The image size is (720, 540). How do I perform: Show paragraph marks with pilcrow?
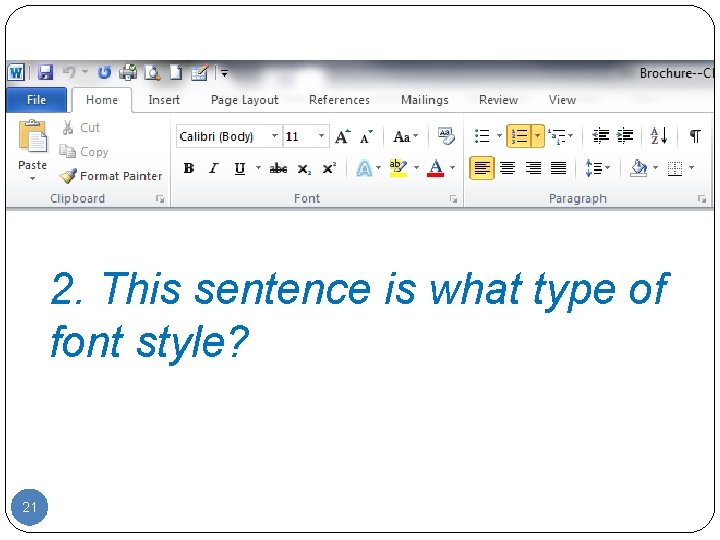click(x=695, y=136)
